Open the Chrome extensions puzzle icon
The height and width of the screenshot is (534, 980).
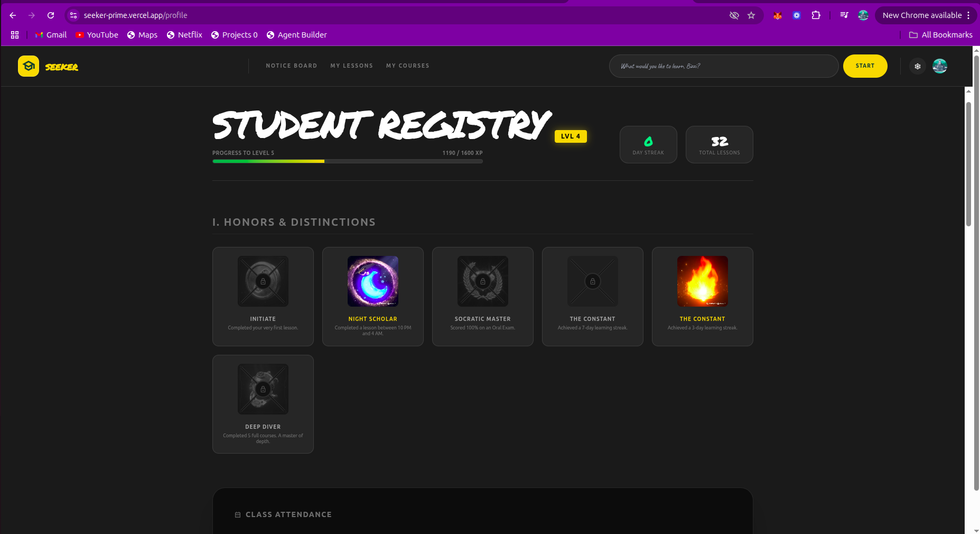[816, 15]
